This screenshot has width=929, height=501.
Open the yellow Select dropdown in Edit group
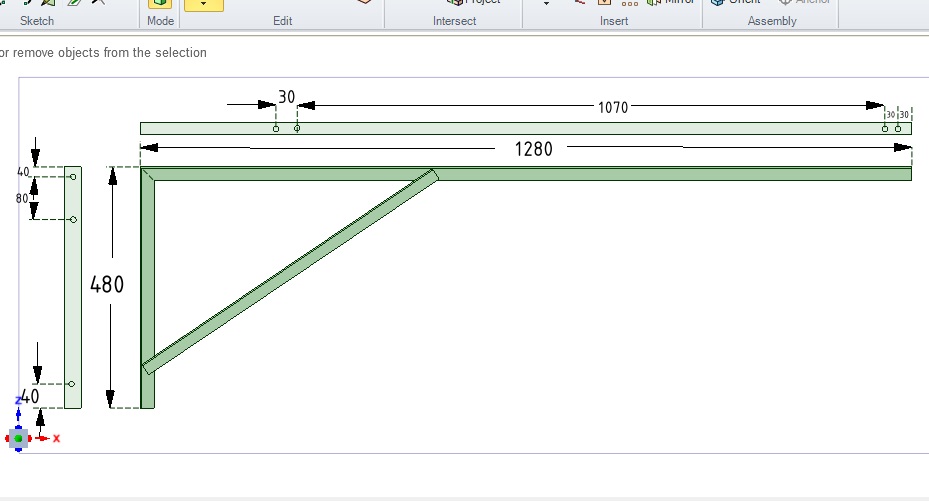click(x=204, y=5)
